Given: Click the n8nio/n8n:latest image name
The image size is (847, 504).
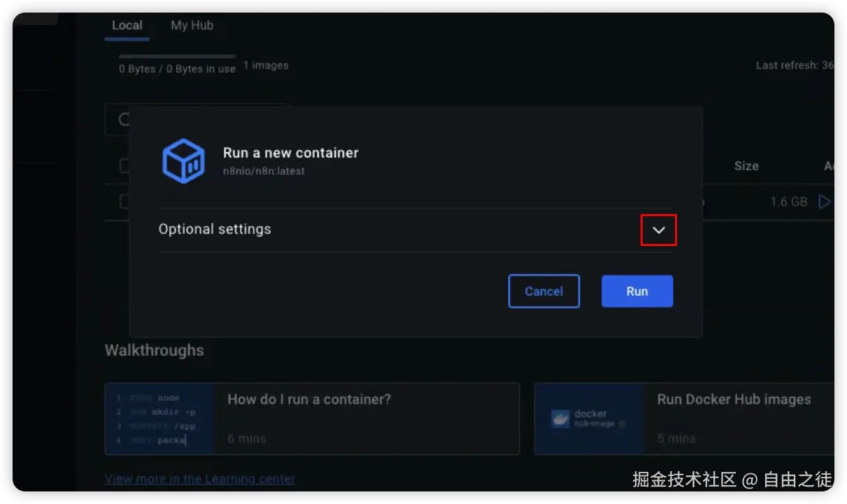Looking at the screenshot, I should tap(264, 171).
